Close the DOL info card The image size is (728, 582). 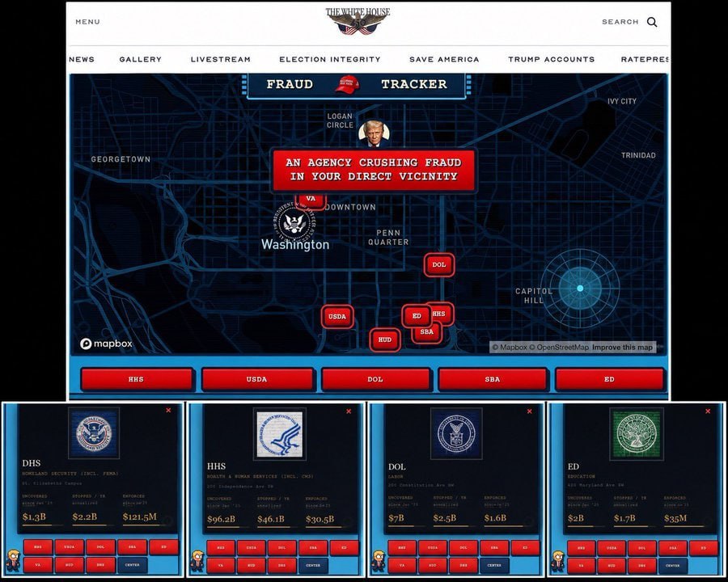point(529,411)
